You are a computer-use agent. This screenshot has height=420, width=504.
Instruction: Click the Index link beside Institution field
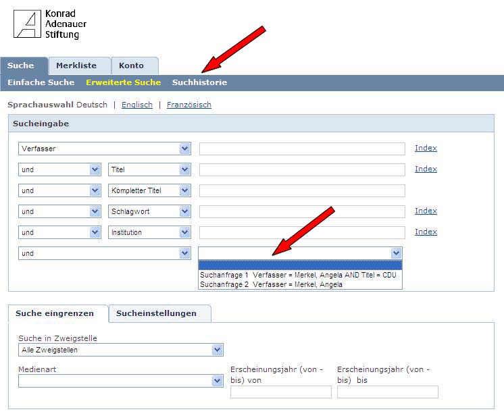click(x=426, y=232)
